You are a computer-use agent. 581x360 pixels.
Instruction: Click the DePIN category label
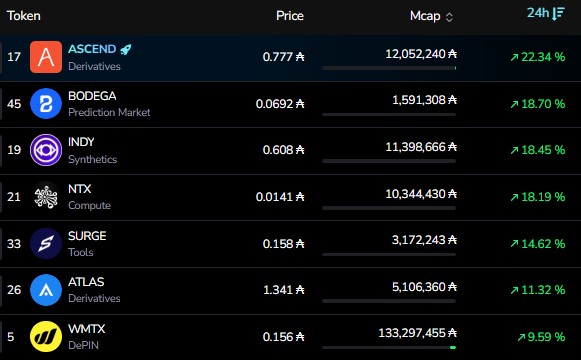(x=83, y=346)
